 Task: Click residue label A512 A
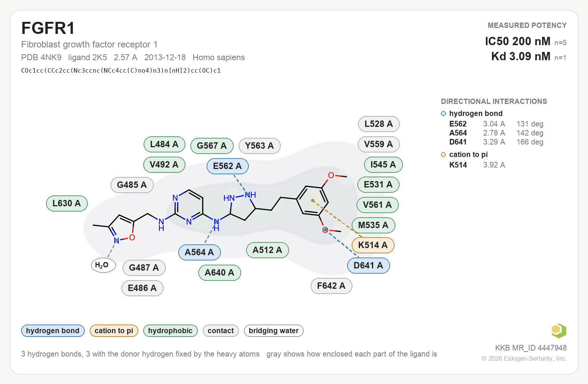(268, 250)
